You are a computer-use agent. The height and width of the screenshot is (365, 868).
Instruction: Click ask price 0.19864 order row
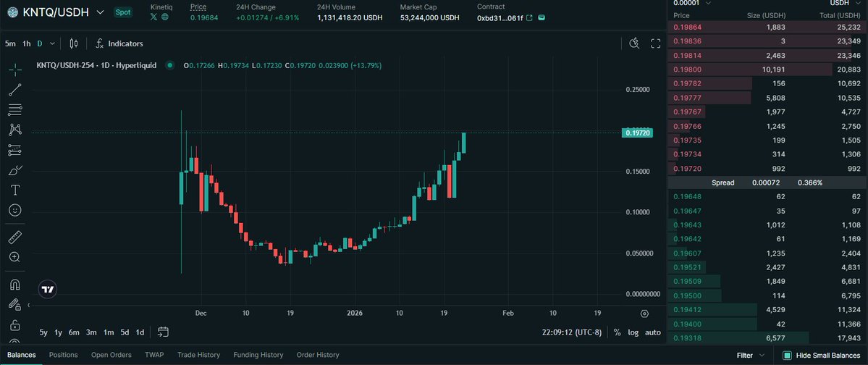point(767,27)
